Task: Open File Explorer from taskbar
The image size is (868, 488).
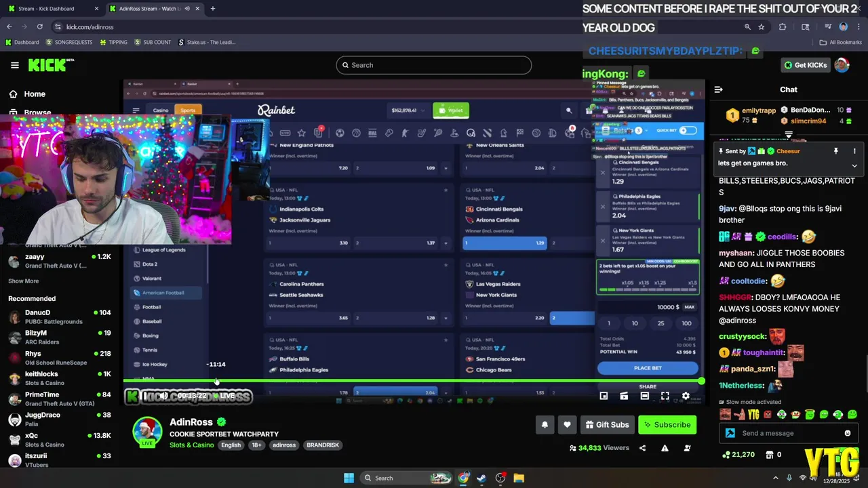Action: 519,478
